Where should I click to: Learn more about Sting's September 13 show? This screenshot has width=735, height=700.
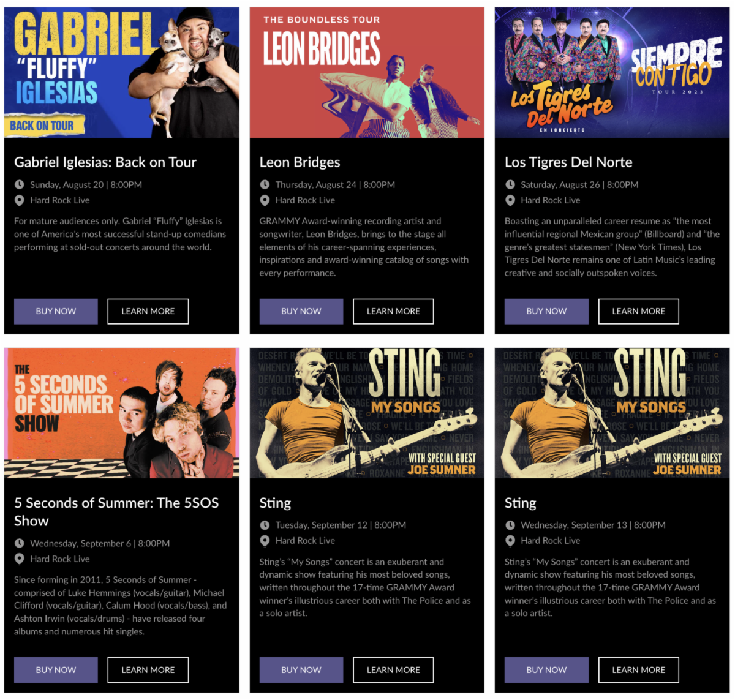coord(639,670)
